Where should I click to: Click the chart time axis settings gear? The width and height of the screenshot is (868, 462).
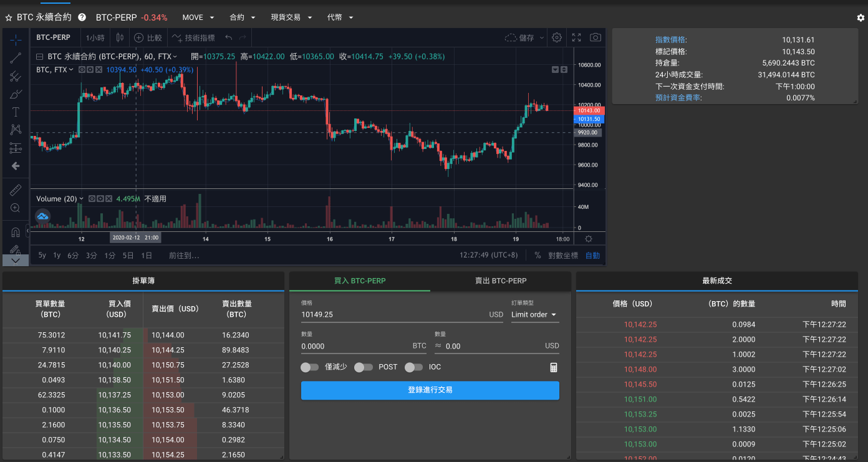pyautogui.click(x=588, y=239)
